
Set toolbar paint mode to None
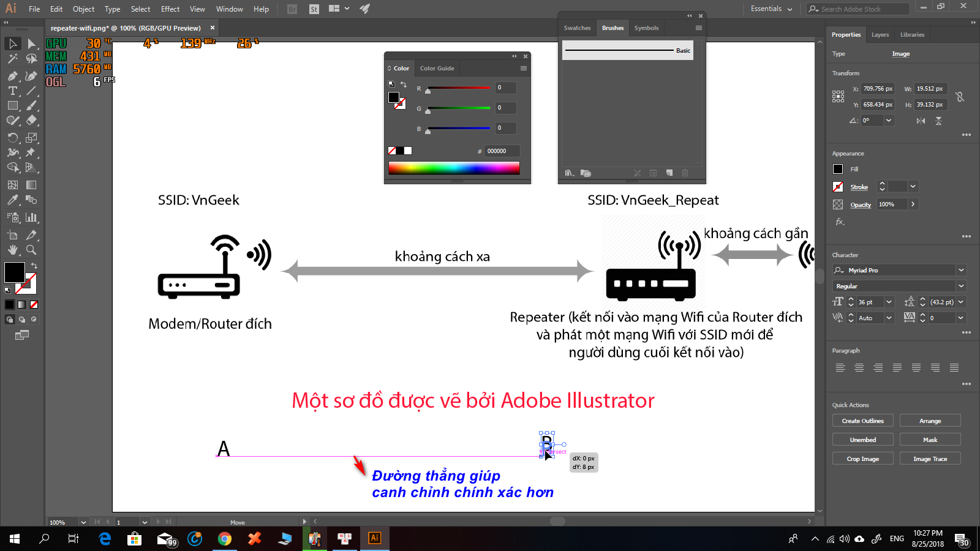pos(34,304)
